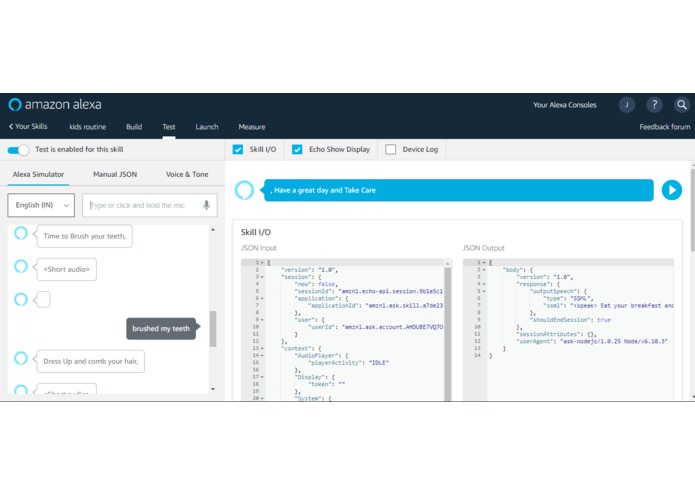Select the Test tab

click(x=168, y=127)
